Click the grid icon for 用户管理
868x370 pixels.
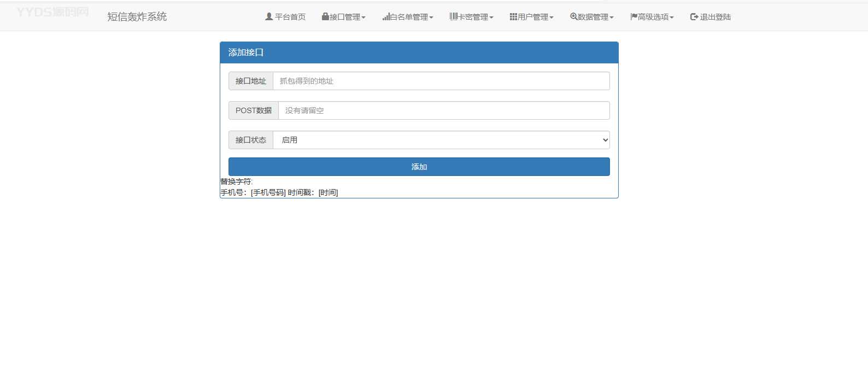513,17
